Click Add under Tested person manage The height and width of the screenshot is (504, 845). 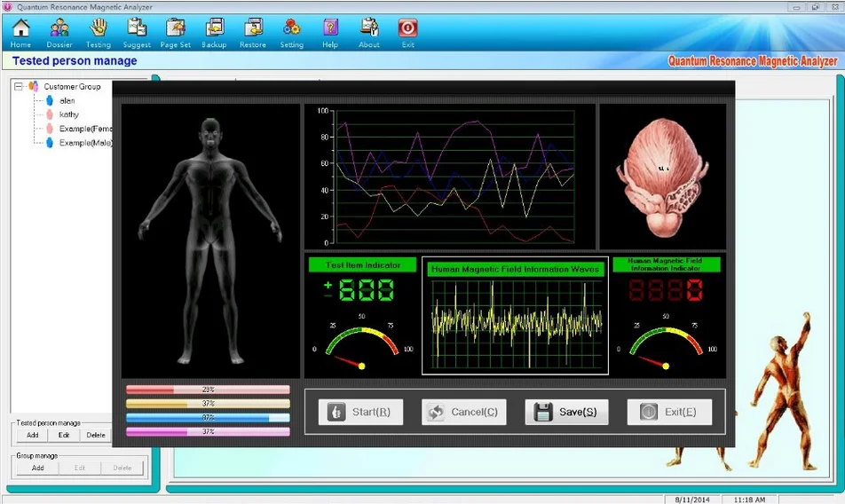[x=32, y=435]
